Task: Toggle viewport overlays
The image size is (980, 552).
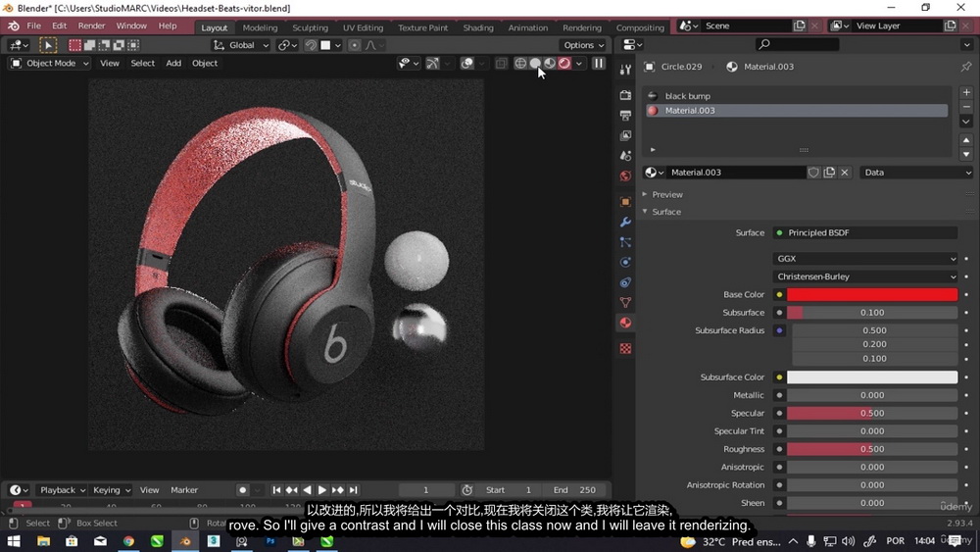Action: coord(466,63)
